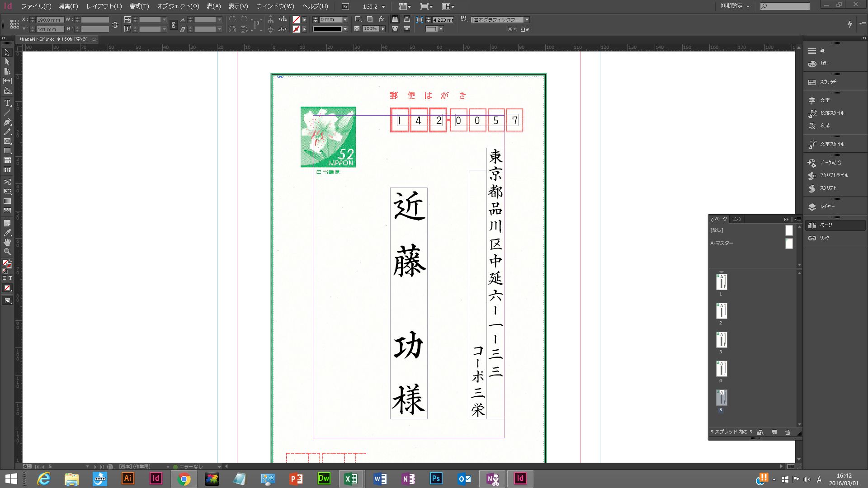Activate the Gap tool
Screen dimensions: 868x488
coord(7,81)
